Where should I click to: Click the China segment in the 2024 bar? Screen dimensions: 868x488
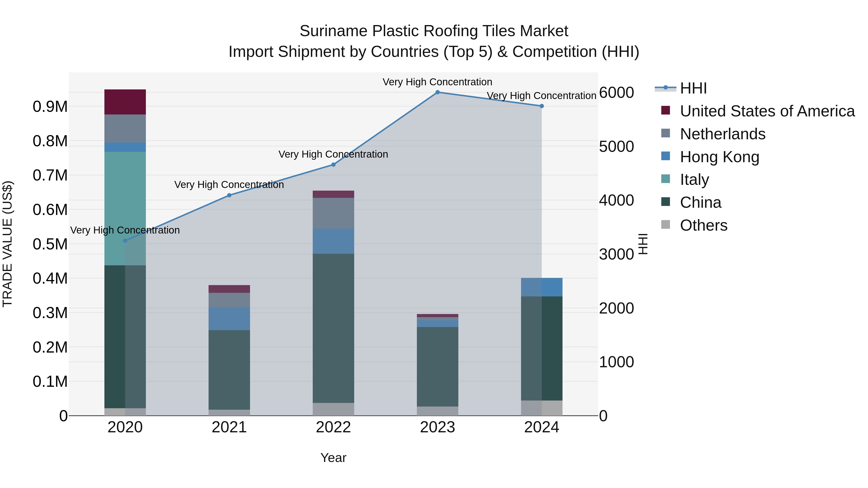(542, 348)
